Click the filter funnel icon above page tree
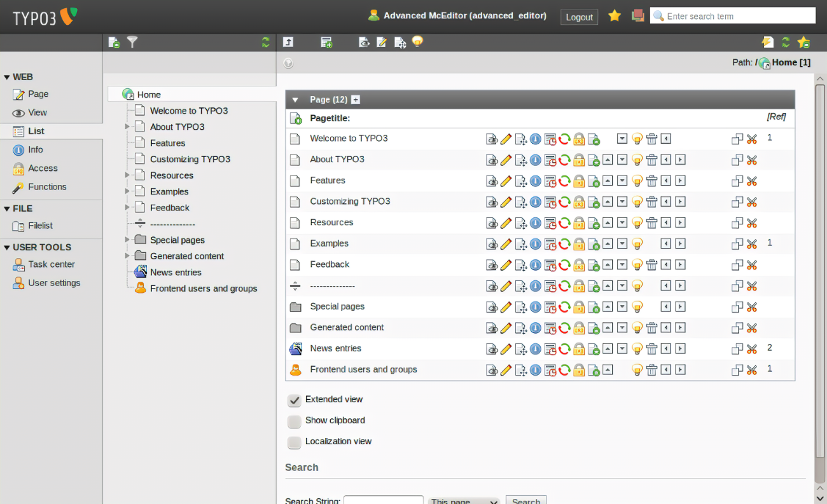827x504 pixels. point(132,42)
